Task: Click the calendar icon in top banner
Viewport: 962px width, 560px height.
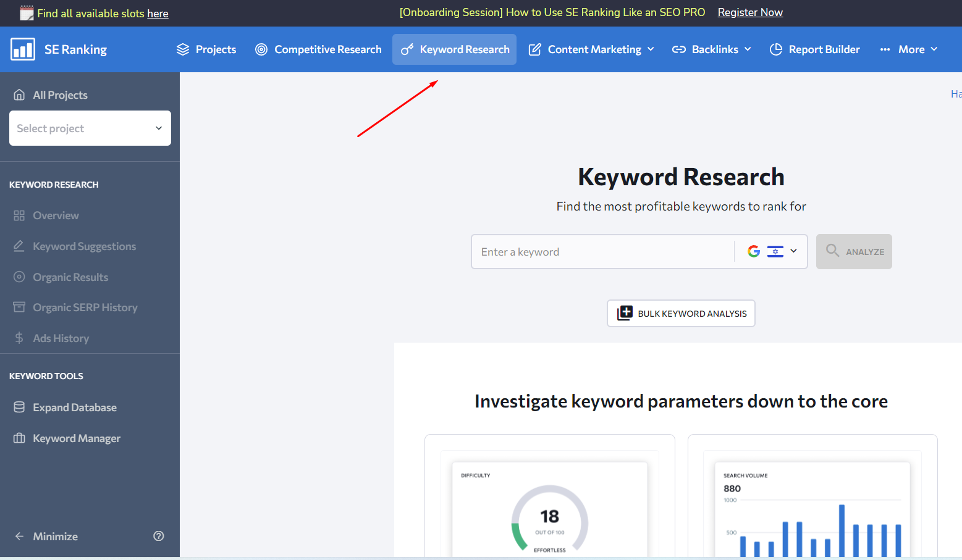Action: pos(27,13)
